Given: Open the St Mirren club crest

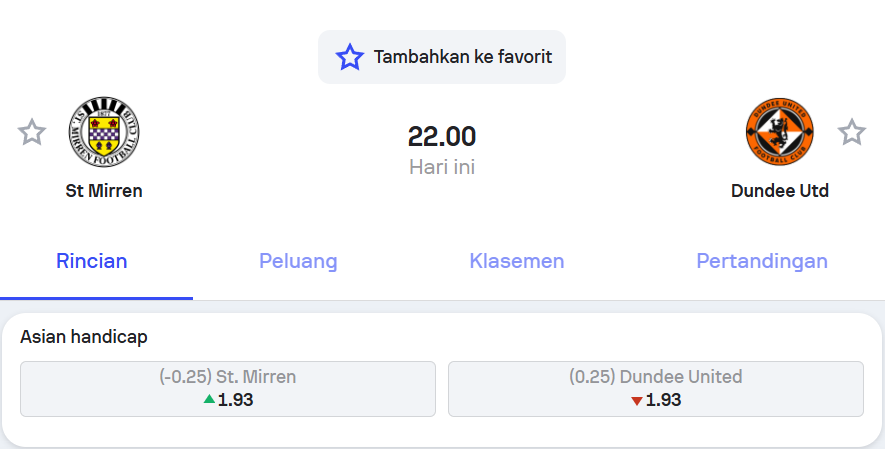Looking at the screenshot, I should pyautogui.click(x=104, y=132).
